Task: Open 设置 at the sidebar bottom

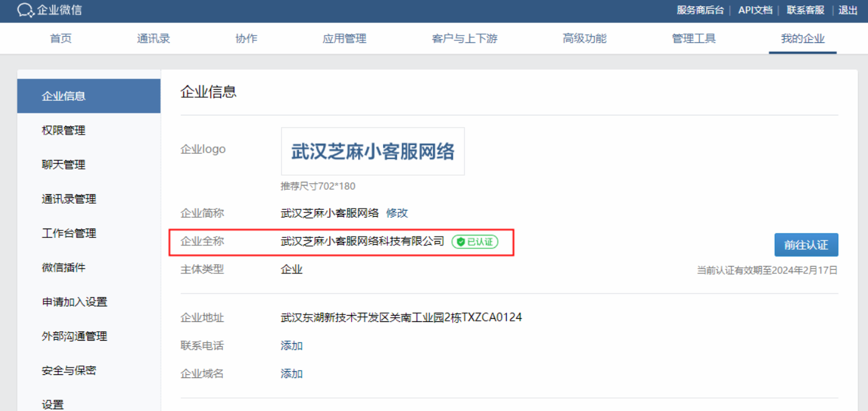Action: pos(89,404)
